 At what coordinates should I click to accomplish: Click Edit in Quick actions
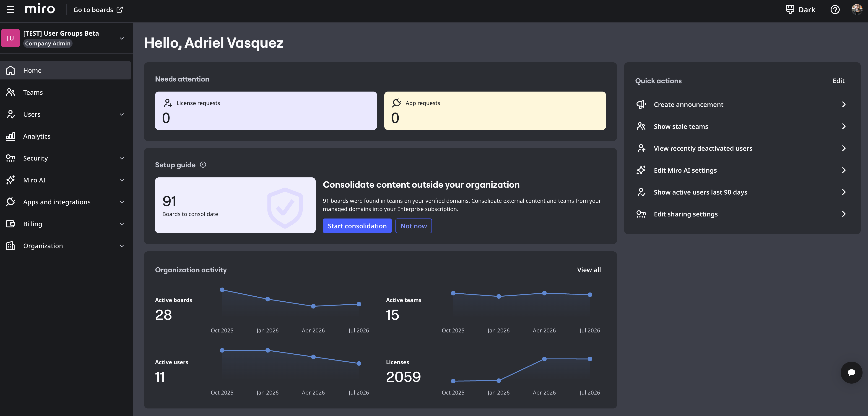tap(838, 81)
